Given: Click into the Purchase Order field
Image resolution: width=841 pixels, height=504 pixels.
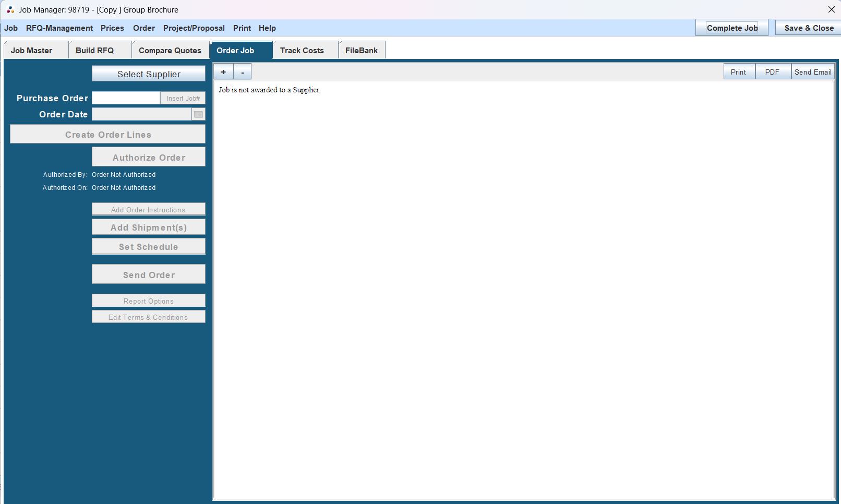Looking at the screenshot, I should 126,98.
